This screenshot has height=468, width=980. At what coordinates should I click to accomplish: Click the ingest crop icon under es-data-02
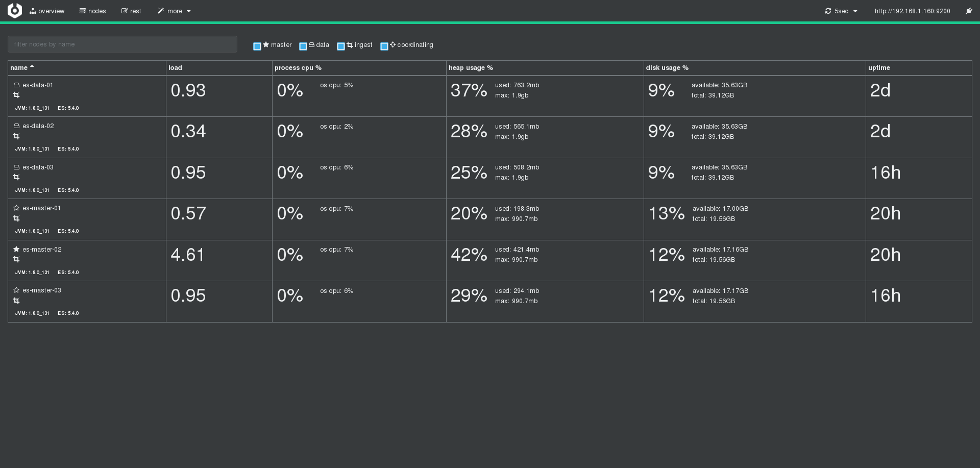click(16, 136)
